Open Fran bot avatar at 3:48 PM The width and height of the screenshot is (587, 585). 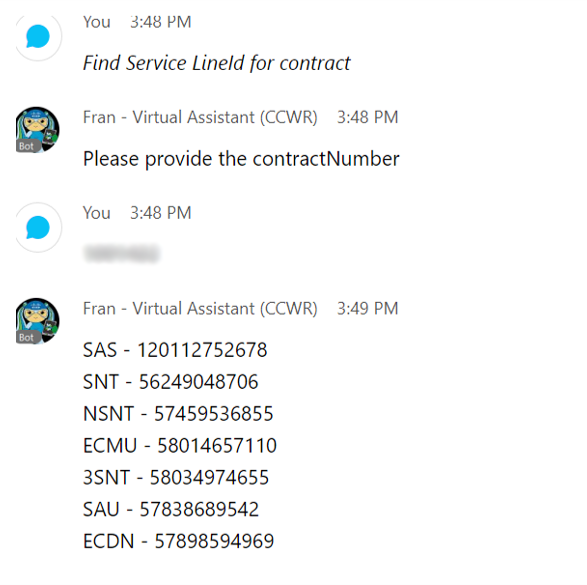point(37,130)
